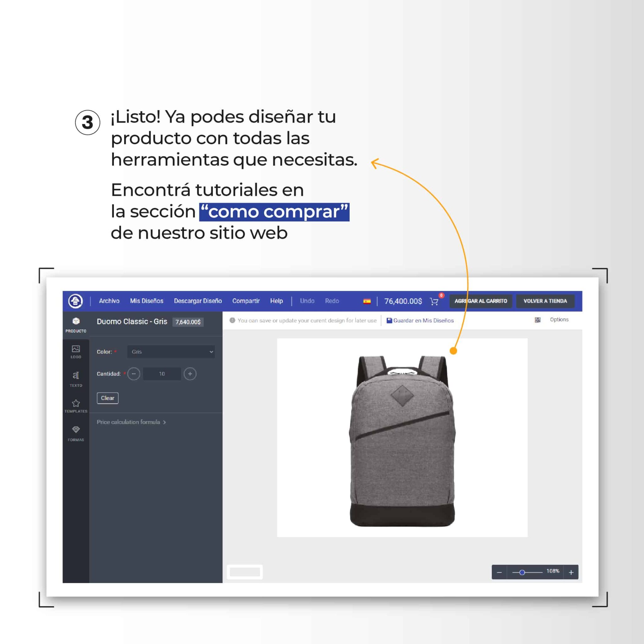The height and width of the screenshot is (644, 644).
Task: Click the Cantidad quantity input field
Action: pos(162,374)
